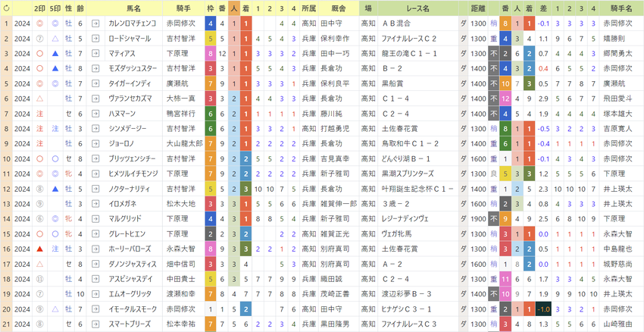Viewport: 644px width, 332px height.
Task: Select the 差 column header
Action: [544, 8]
